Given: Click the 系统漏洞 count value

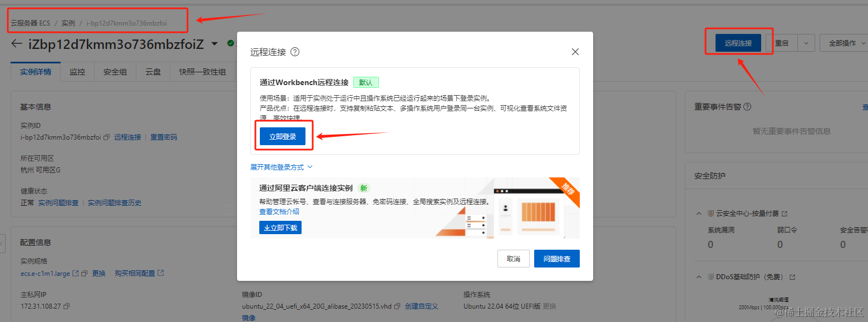Looking at the screenshot, I should [x=711, y=245].
